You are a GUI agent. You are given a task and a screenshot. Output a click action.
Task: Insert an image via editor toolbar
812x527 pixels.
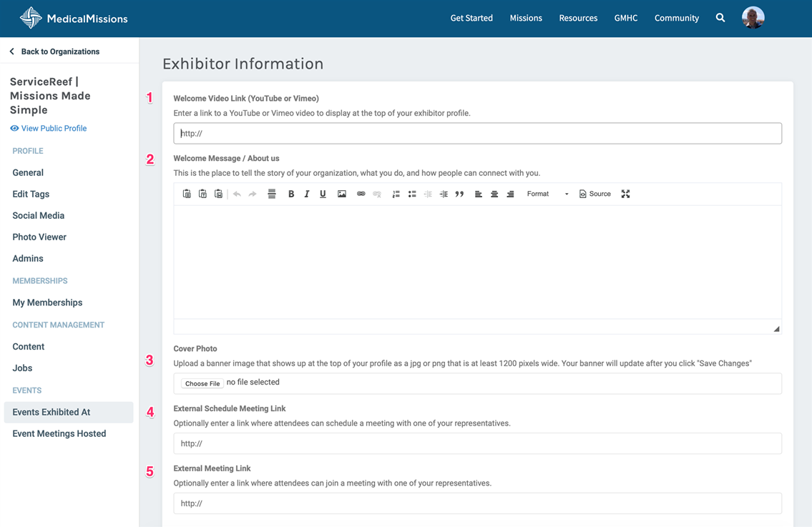(x=342, y=194)
